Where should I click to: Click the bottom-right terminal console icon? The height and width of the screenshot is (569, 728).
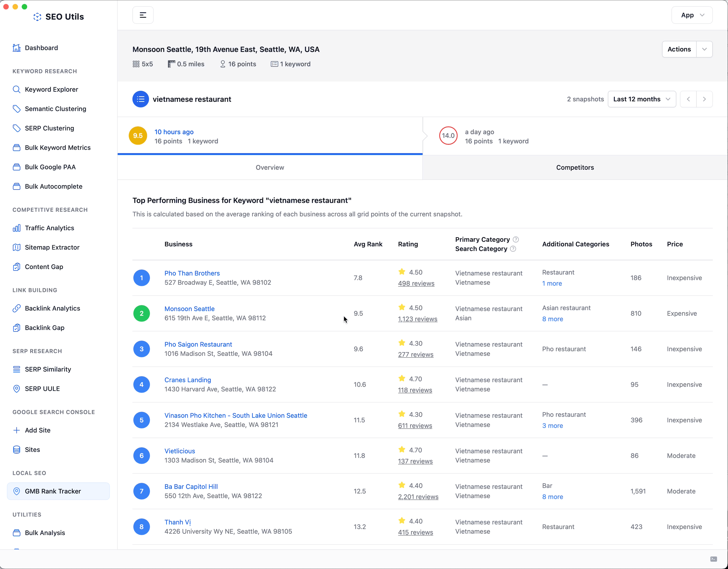click(x=713, y=559)
